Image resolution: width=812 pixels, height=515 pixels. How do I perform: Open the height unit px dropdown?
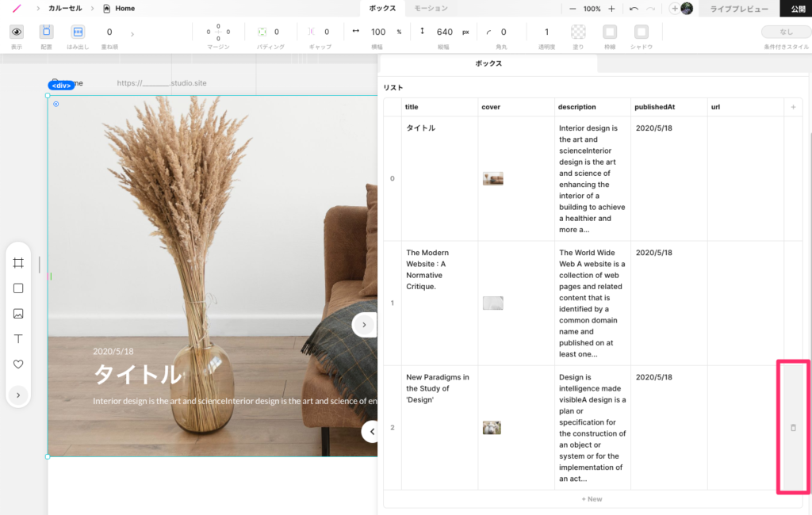pyautogui.click(x=465, y=32)
